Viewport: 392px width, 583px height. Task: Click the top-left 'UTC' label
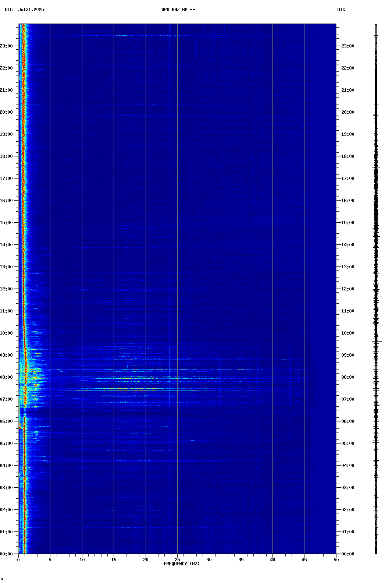click(x=9, y=10)
